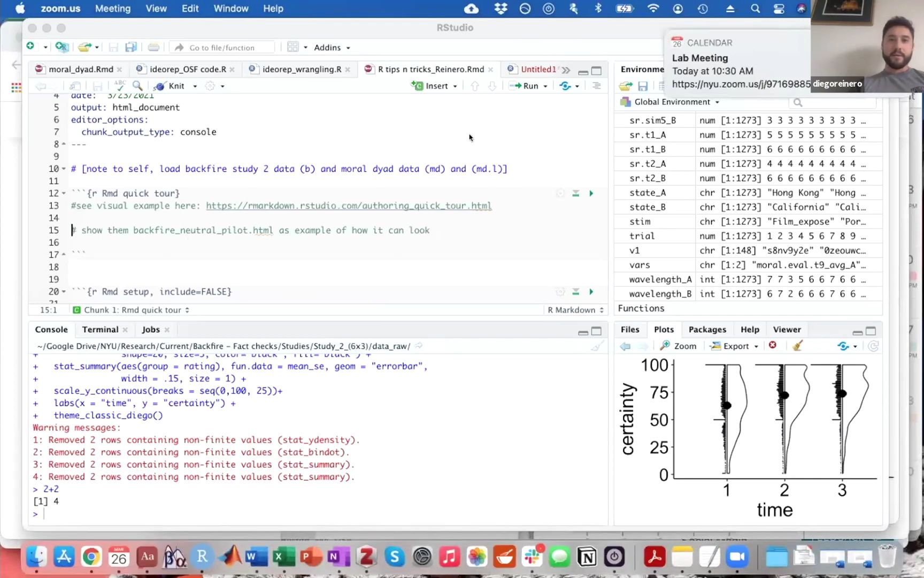Click go to previous chunk arrow icon
924x578 pixels.
pyautogui.click(x=475, y=86)
